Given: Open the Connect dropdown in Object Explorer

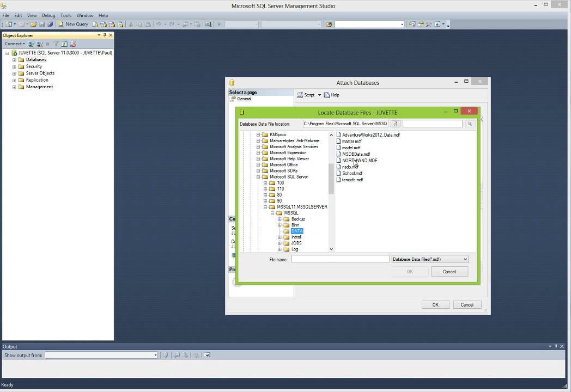Looking at the screenshot, I should point(15,44).
